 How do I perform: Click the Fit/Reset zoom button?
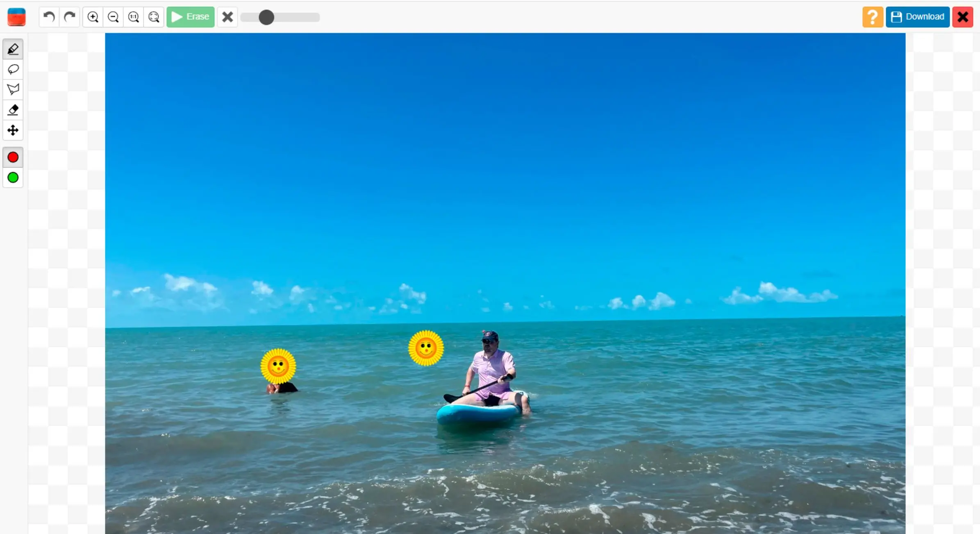tap(154, 16)
